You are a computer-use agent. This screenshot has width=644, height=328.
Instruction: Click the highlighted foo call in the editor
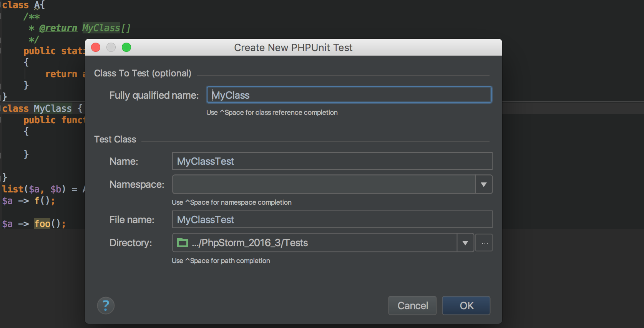coord(43,224)
